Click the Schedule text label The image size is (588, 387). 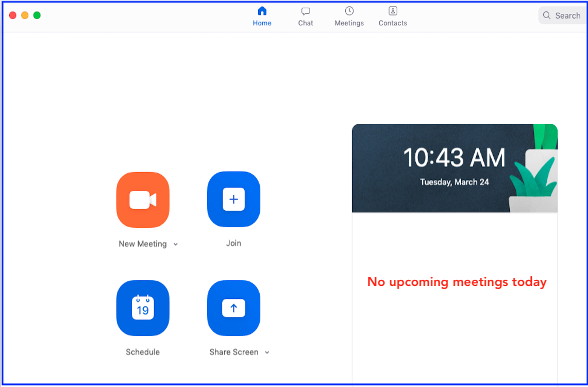[x=143, y=352]
